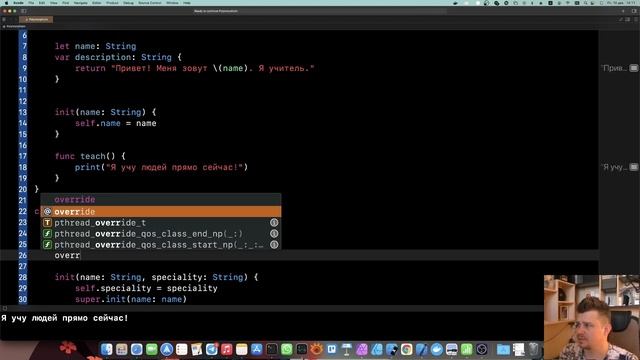This screenshot has width=640, height=360.
Task: Click the webcam video thumbnail
Action: (x=592, y=317)
